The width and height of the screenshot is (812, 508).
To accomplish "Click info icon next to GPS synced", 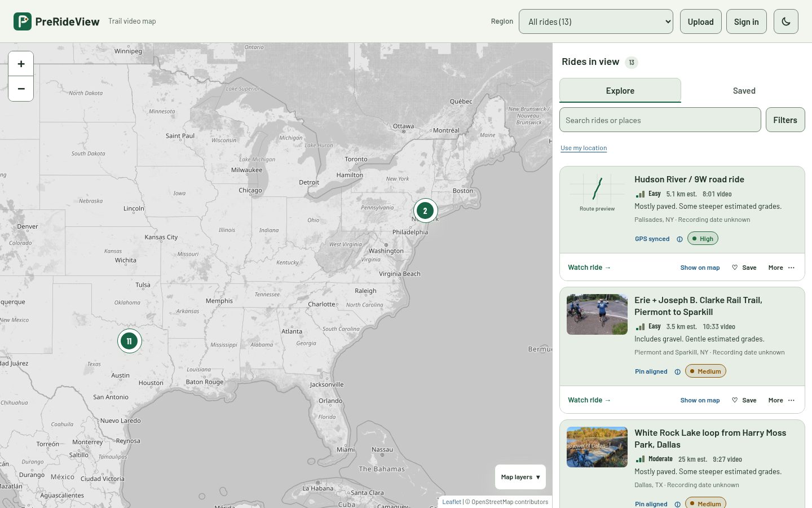I will [x=679, y=239].
